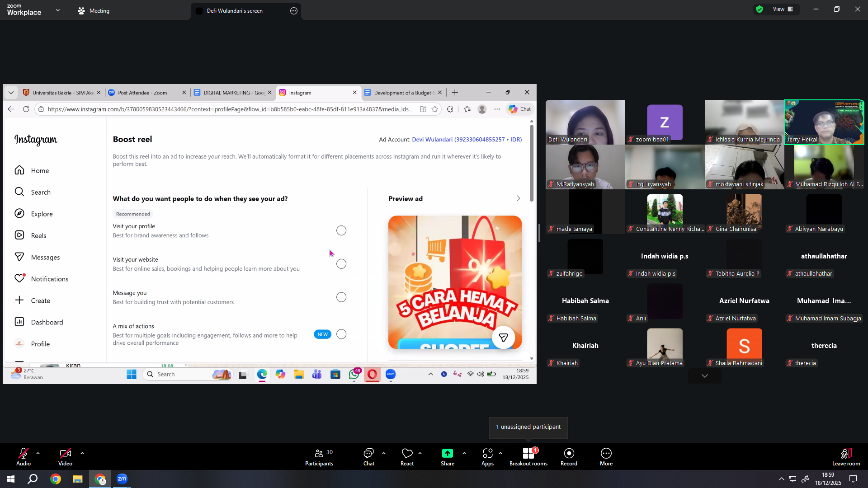This screenshot has height=488, width=868.
Task: Open the View layout dropdown
Action: point(783,9)
